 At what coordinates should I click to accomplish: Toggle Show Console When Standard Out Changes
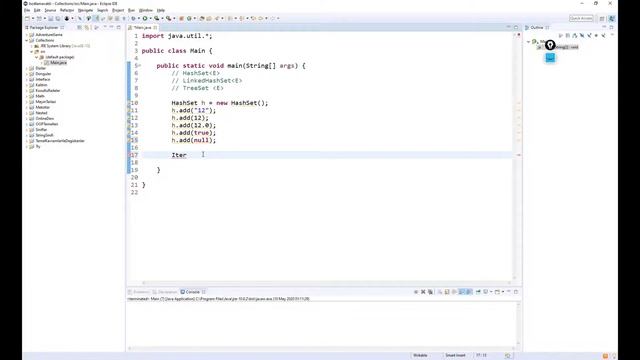pos(461,292)
